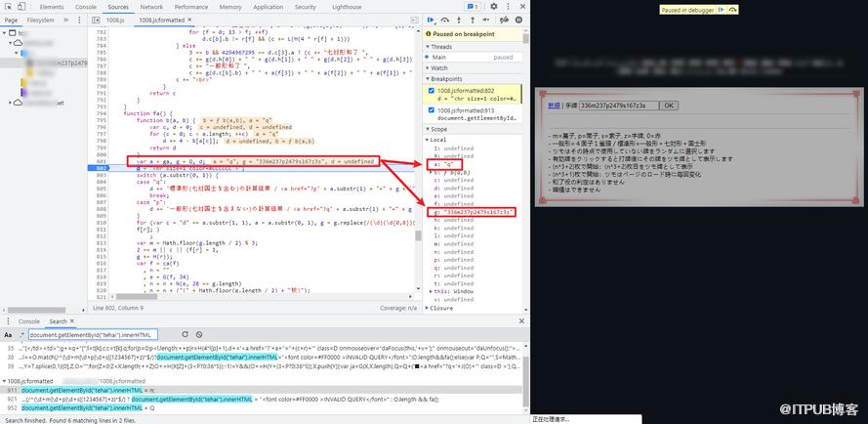The width and height of the screenshot is (868, 424).
Task: Switch to the Elements tab
Action: click(51, 7)
